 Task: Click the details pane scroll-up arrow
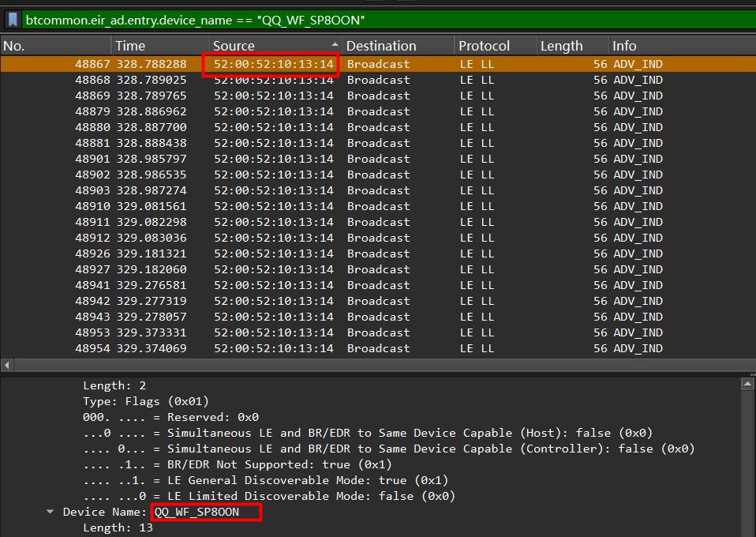pos(747,384)
